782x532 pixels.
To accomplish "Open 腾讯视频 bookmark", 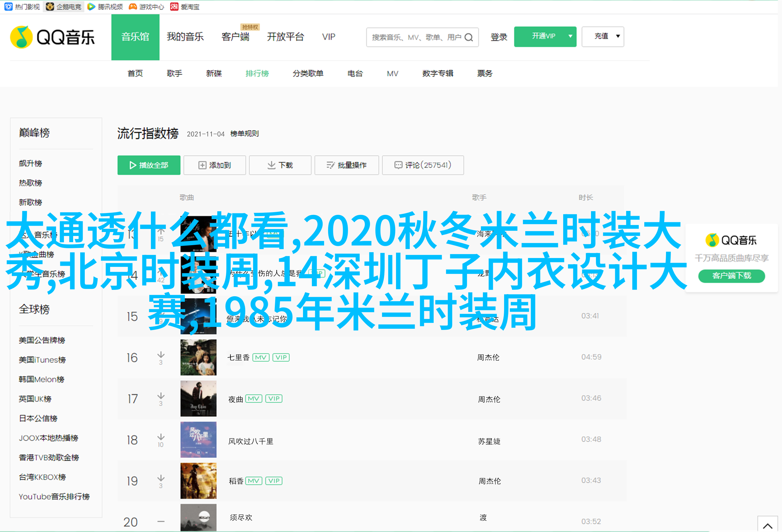I will 105,7.
